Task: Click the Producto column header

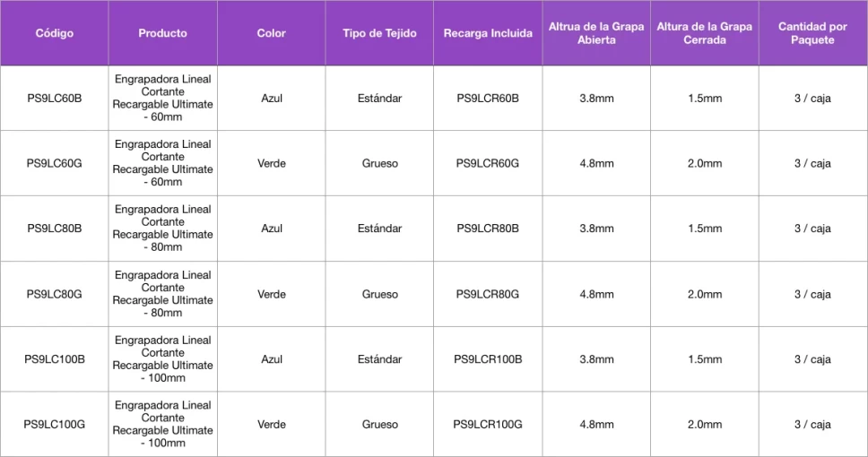Action: (162, 33)
